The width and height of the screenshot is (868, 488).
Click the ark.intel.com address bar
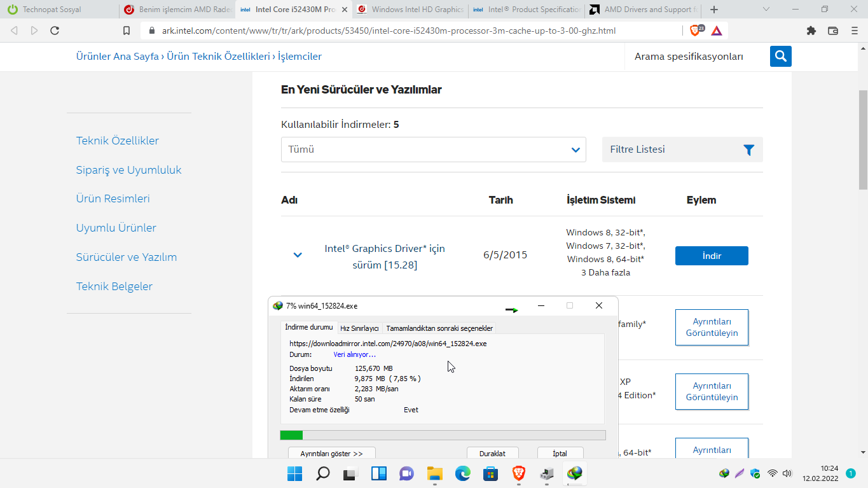[x=411, y=31]
